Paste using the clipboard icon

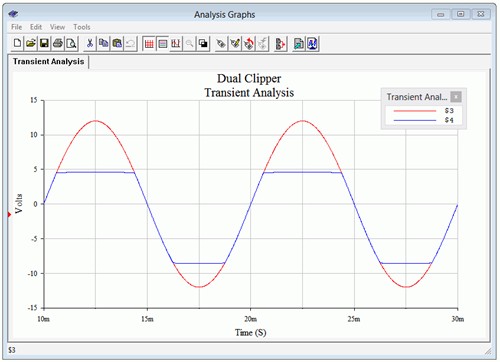pos(117,43)
